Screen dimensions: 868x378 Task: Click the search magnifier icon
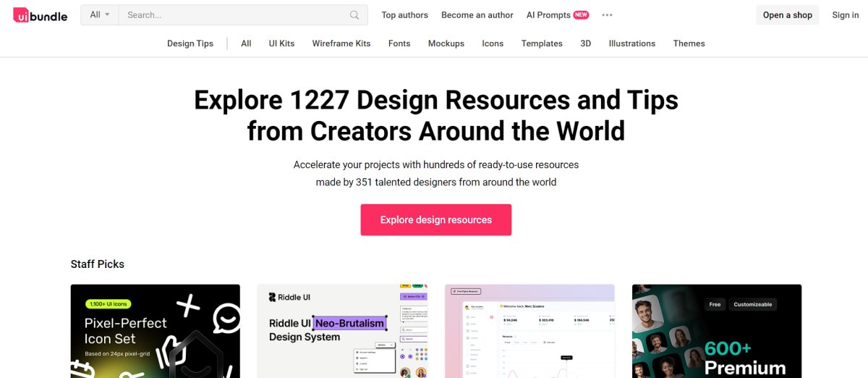coord(354,15)
